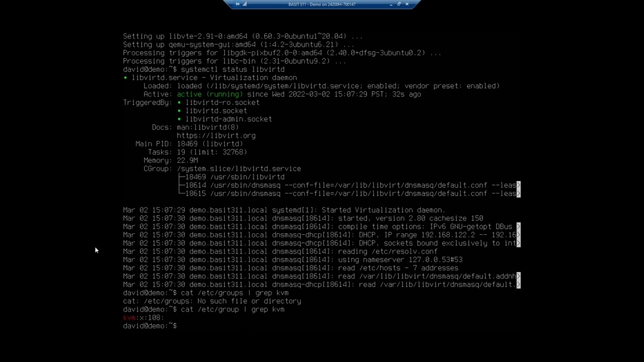644x362 pixels.
Task: Click 'Loaded: loaded (/lib/systemd/system/libvirtd.service' line
Action: coord(321,86)
